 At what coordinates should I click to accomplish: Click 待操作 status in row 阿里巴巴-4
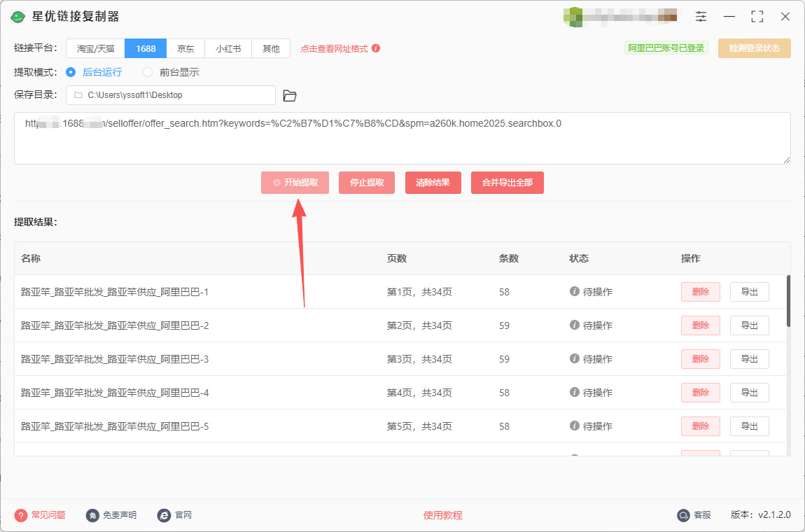pyautogui.click(x=598, y=393)
